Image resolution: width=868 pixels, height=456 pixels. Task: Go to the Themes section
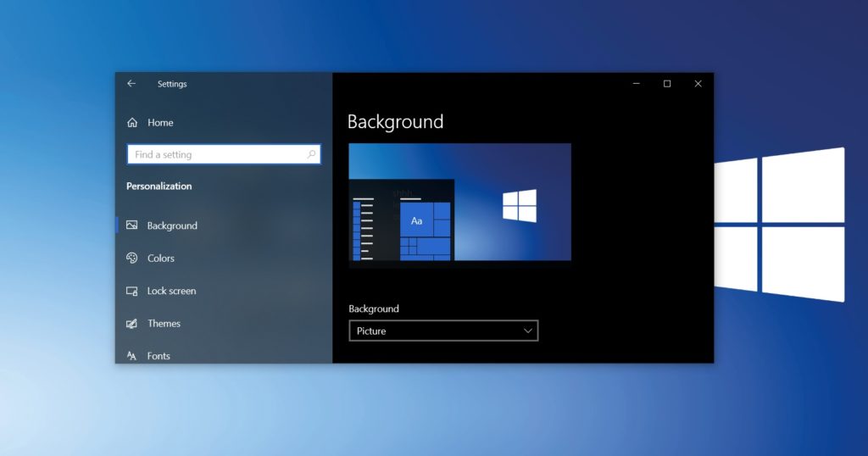164,324
